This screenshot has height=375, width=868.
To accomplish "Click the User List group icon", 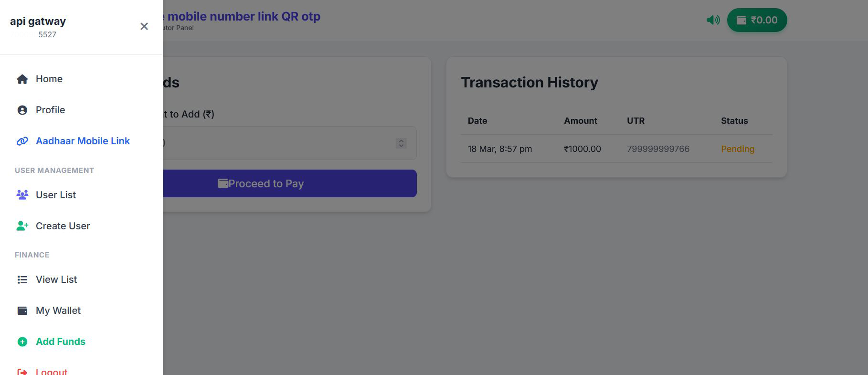I will pos(22,195).
